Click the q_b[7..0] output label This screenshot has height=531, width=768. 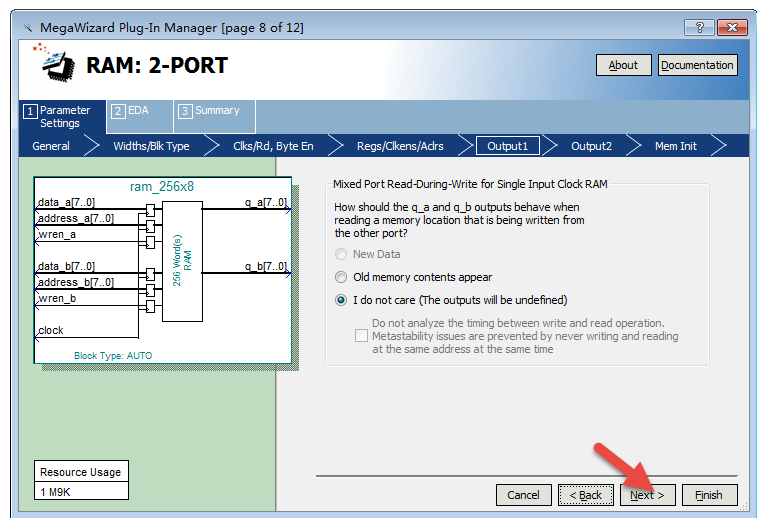pos(266,266)
